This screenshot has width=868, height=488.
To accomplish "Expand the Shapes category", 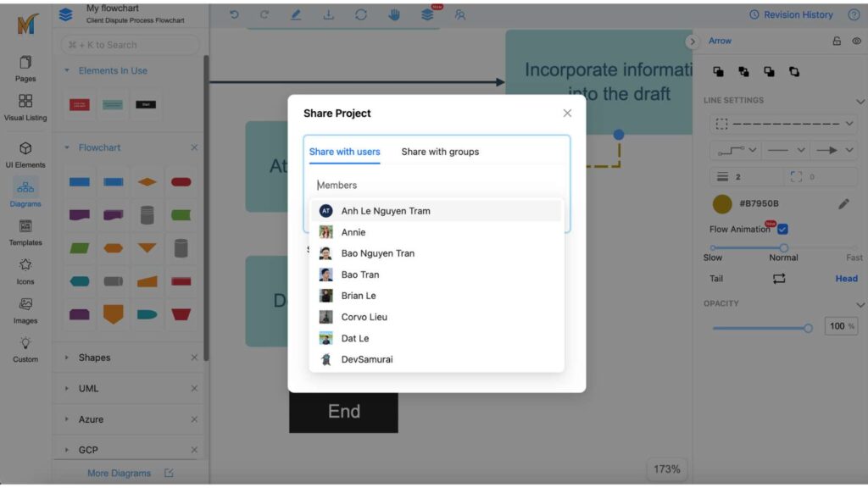I will pos(94,358).
